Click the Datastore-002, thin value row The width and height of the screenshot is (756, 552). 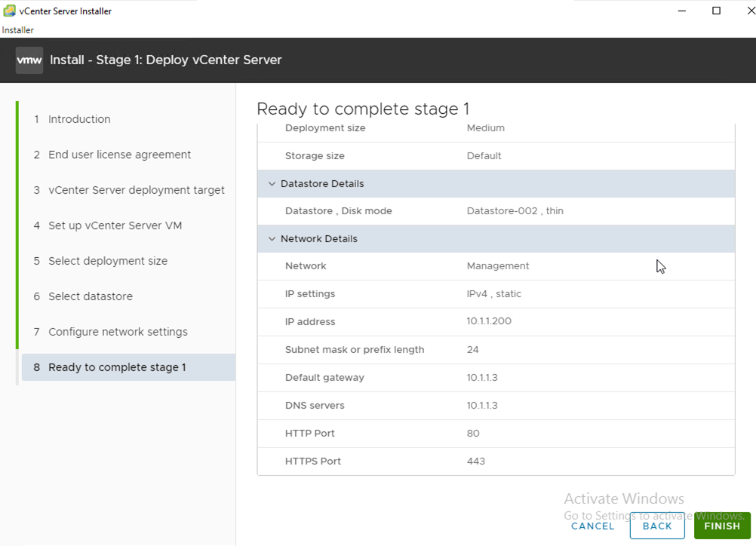(515, 211)
